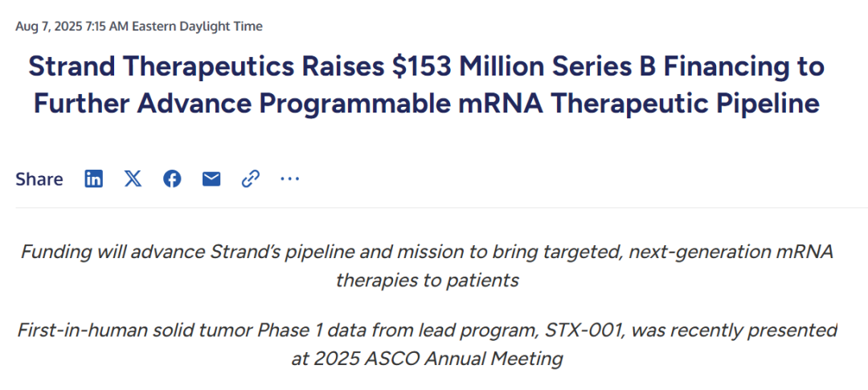The image size is (868, 390).
Task: Click the Facebook share icon
Action: 172,179
